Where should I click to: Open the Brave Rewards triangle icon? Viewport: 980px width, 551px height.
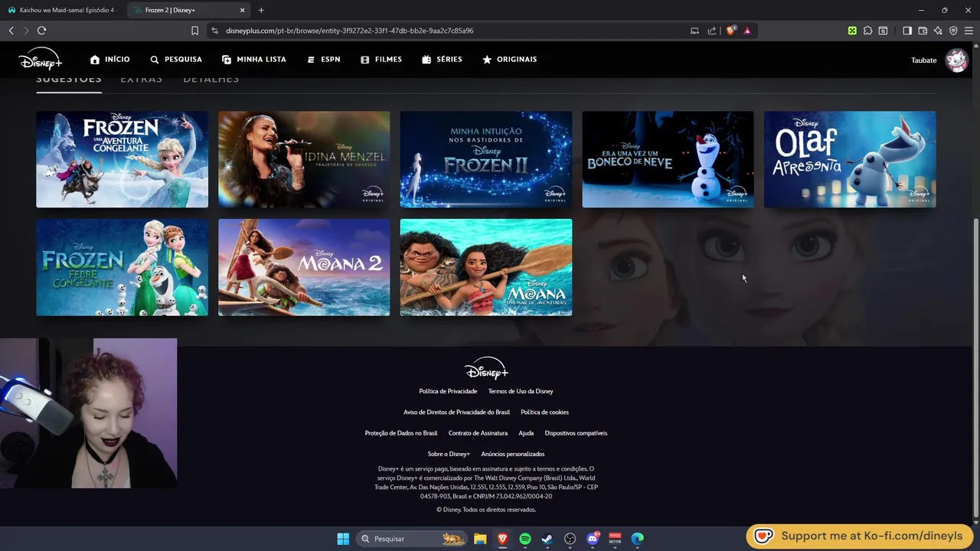click(747, 31)
